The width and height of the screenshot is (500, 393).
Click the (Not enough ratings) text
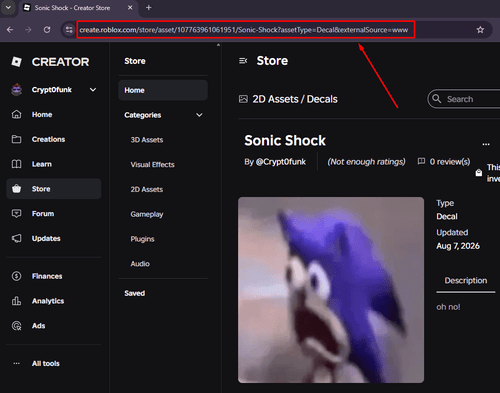click(x=366, y=162)
